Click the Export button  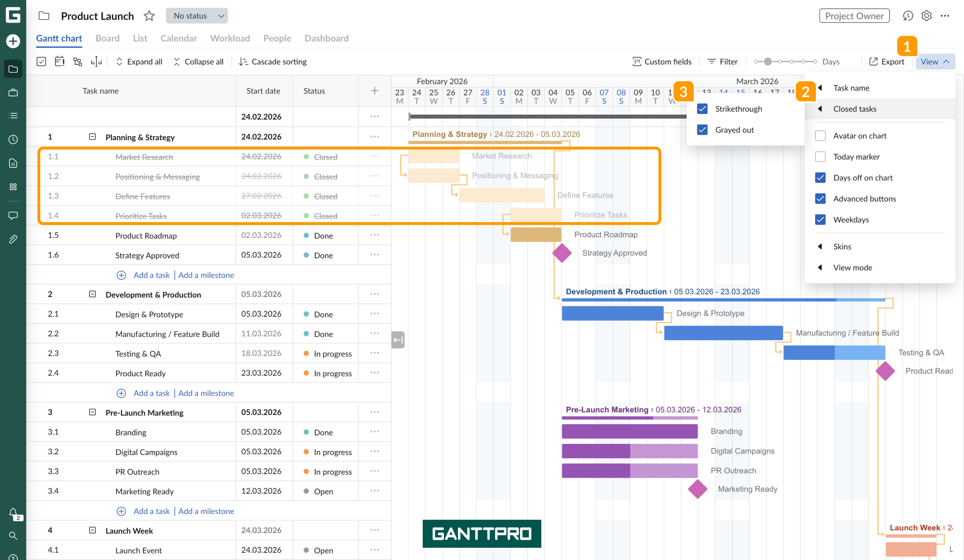point(887,61)
